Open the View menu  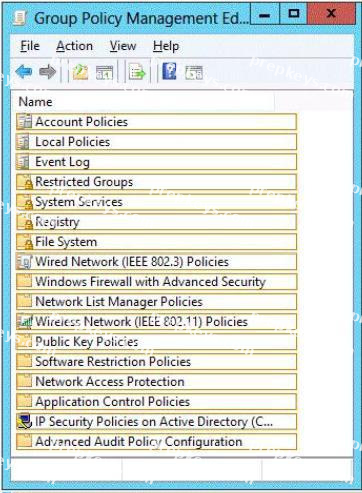point(123,46)
